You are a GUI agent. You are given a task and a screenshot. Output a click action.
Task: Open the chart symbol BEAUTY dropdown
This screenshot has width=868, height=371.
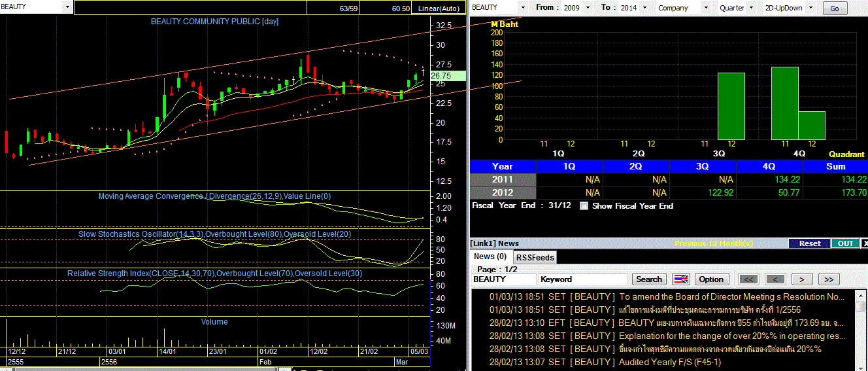coord(67,7)
